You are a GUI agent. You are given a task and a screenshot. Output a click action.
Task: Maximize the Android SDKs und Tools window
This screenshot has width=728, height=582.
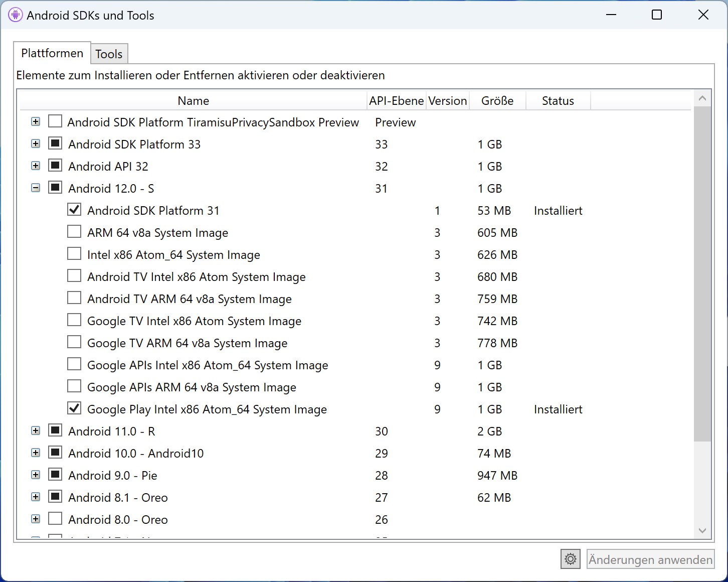point(657,15)
